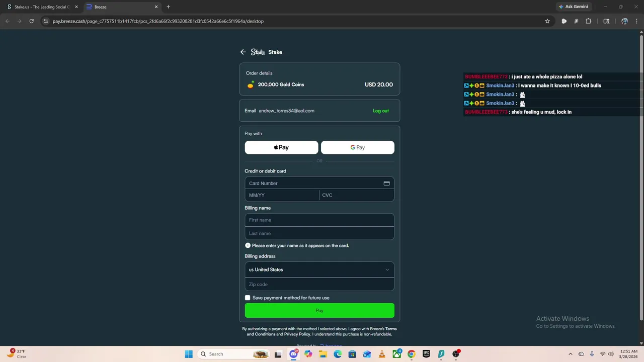Screen dimensions: 644x362
Task: Open the Privacy Policy link
Action: tap(297, 334)
